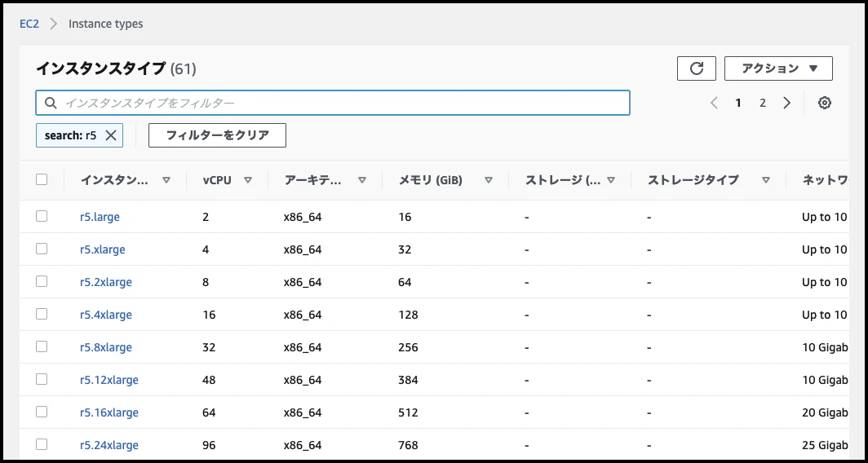The width and height of the screenshot is (868, 463).
Task: Click vCPU value 48
Action: [209, 380]
